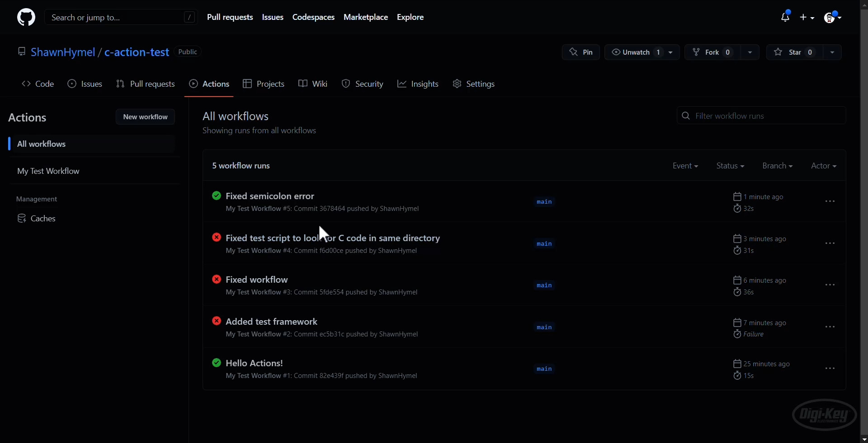Click the failure icon on Fixed workflow
Image resolution: width=868 pixels, height=443 pixels.
217,279
